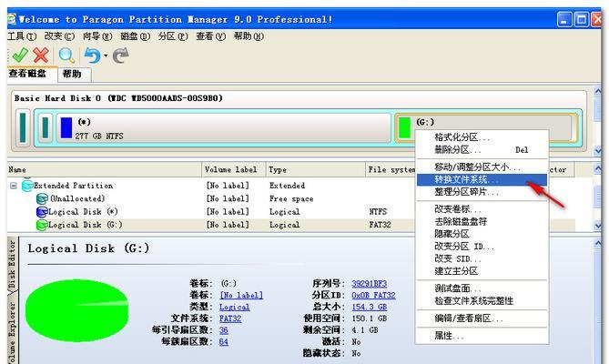
Task: Choose 测试盘面 from context menu
Action: [482, 288]
